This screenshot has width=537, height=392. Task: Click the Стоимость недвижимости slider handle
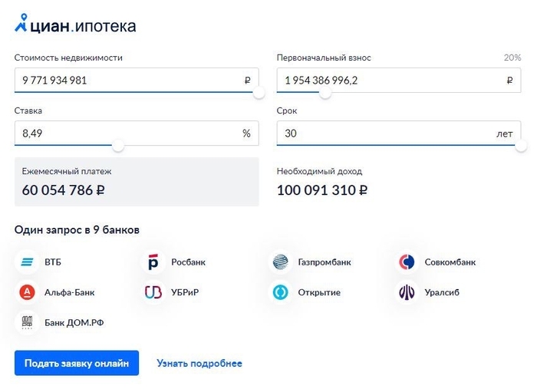(x=259, y=92)
